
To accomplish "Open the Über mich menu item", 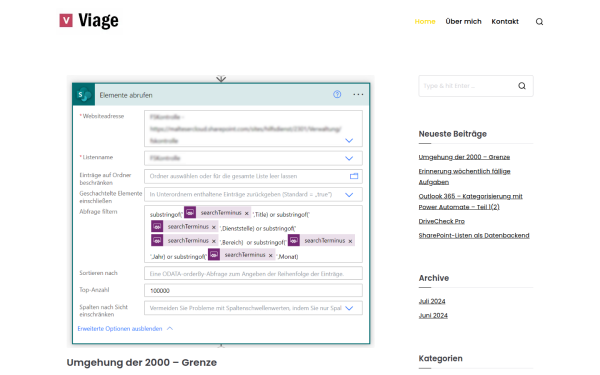I will pyautogui.click(x=463, y=22).
